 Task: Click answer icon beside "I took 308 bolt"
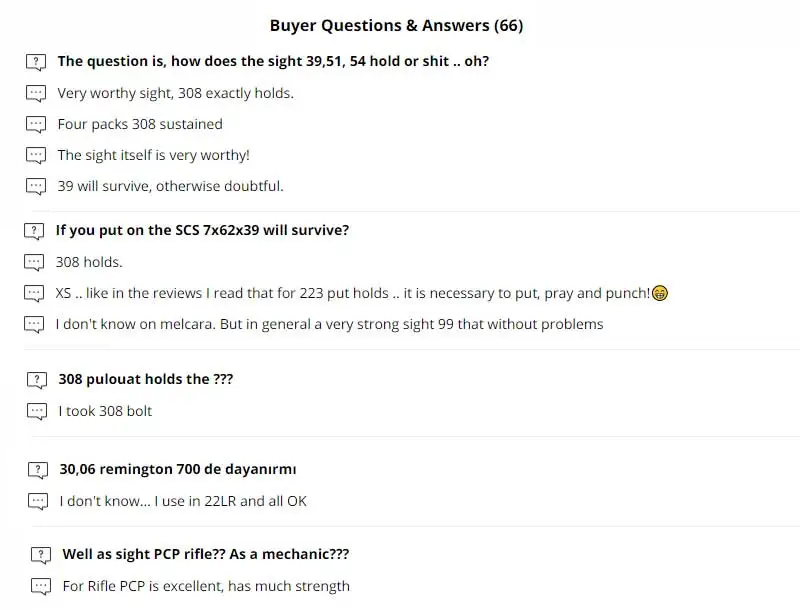[x=37, y=411]
